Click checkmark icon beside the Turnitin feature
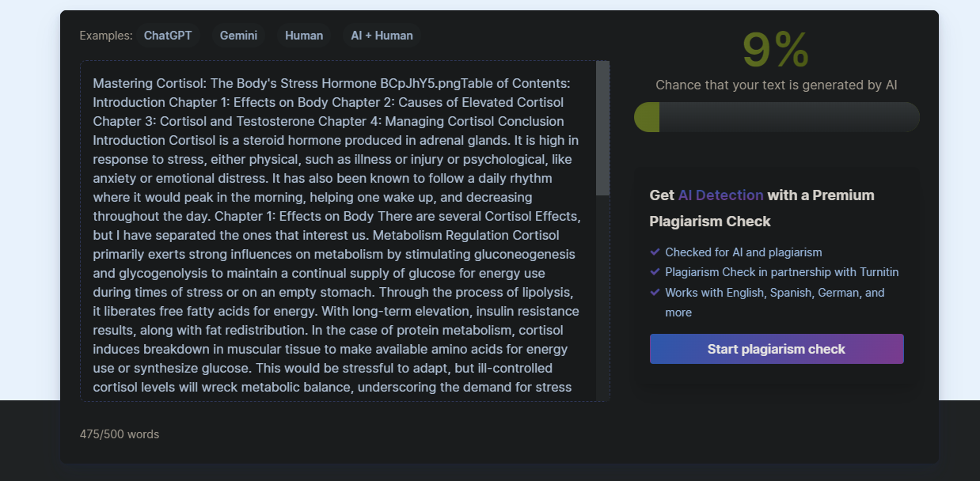The image size is (980, 481). [x=655, y=271]
